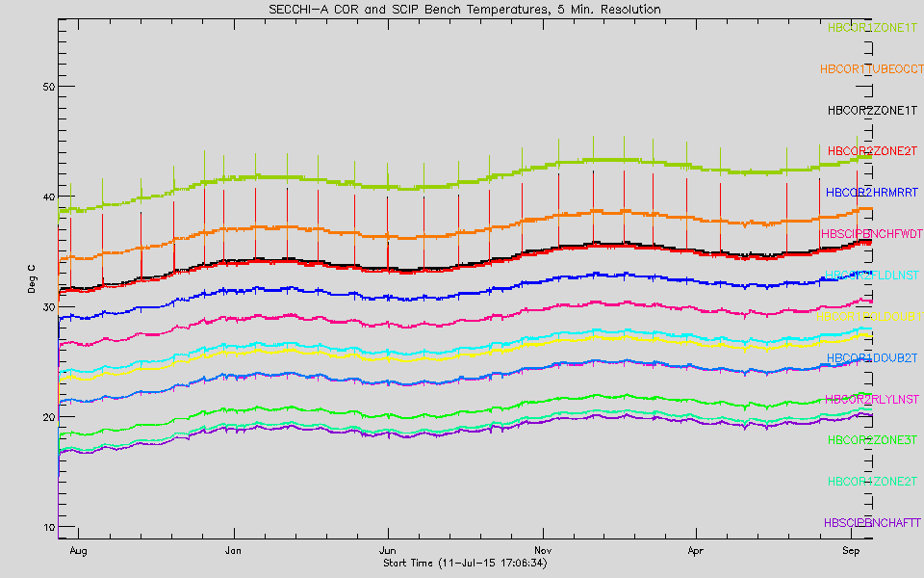The height and width of the screenshot is (578, 924).
Task: Select the HBCOR1POLDOUBT legend label
Action: tap(870, 317)
